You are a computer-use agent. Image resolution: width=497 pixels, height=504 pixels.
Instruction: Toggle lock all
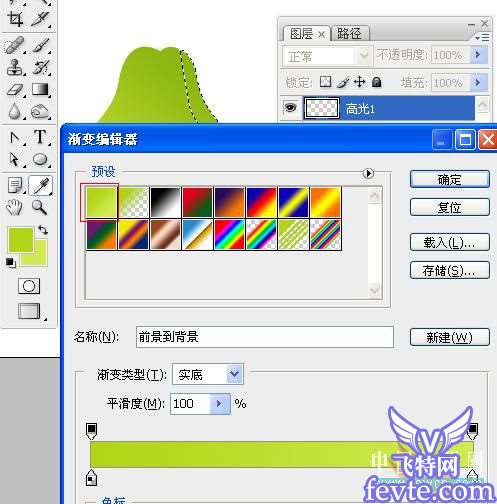pyautogui.click(x=376, y=82)
